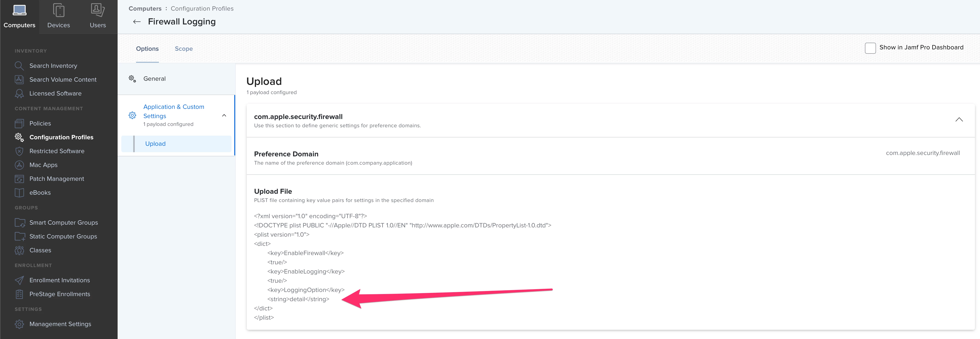Click the Restricted Software shield icon
The width and height of the screenshot is (980, 339).
[x=19, y=151]
